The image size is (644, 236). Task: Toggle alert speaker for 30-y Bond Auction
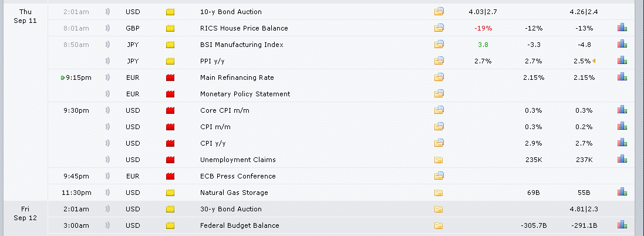click(107, 208)
